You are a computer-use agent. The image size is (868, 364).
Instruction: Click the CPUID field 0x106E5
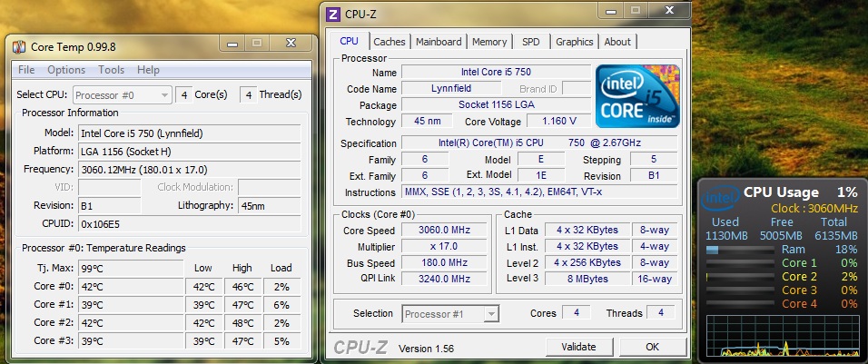[190, 224]
